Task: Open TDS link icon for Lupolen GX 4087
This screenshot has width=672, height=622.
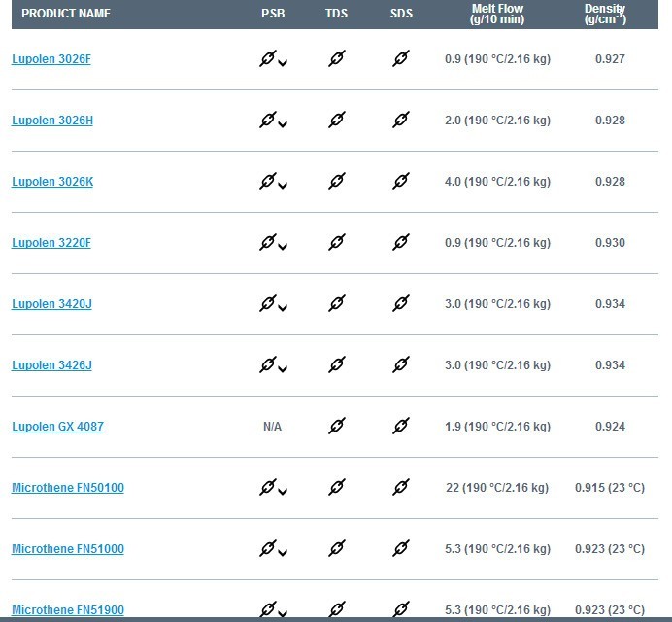Action: 336,426
